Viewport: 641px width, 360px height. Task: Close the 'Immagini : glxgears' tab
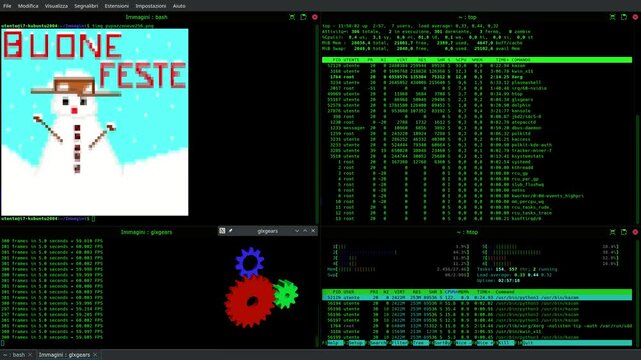[95, 355]
